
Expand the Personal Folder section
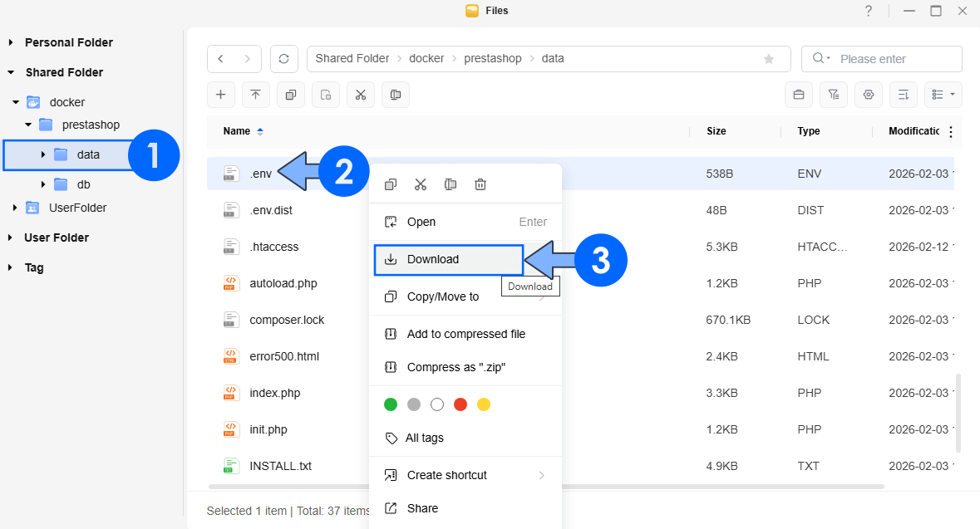[x=12, y=42]
